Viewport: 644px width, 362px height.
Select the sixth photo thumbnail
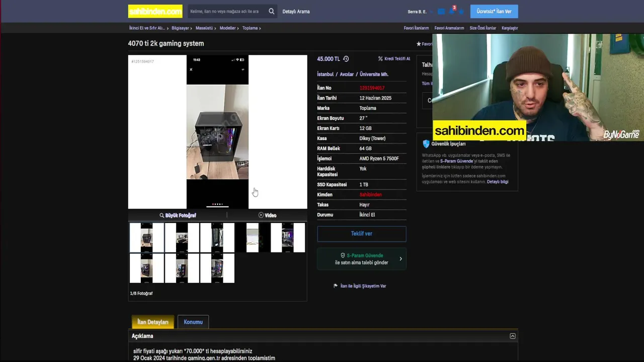coord(146,268)
